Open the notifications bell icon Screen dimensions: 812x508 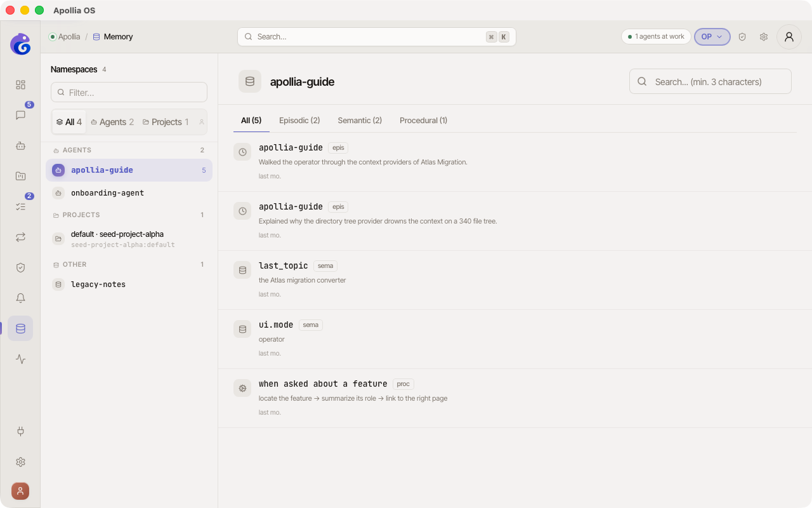20,298
